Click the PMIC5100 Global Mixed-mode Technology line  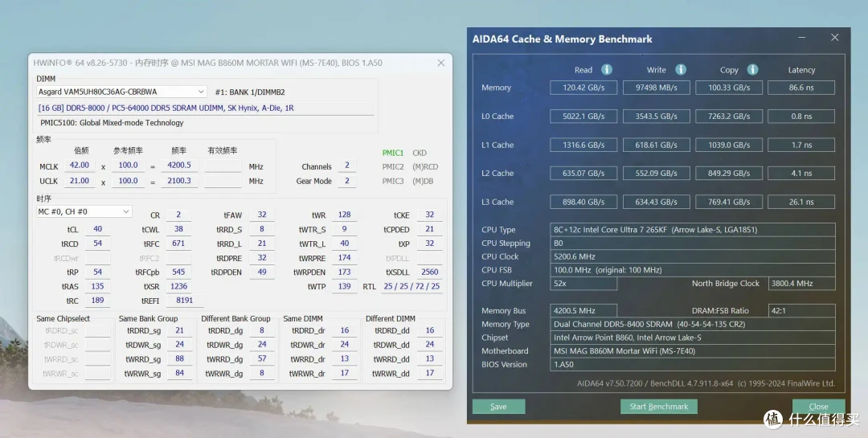[x=112, y=123]
